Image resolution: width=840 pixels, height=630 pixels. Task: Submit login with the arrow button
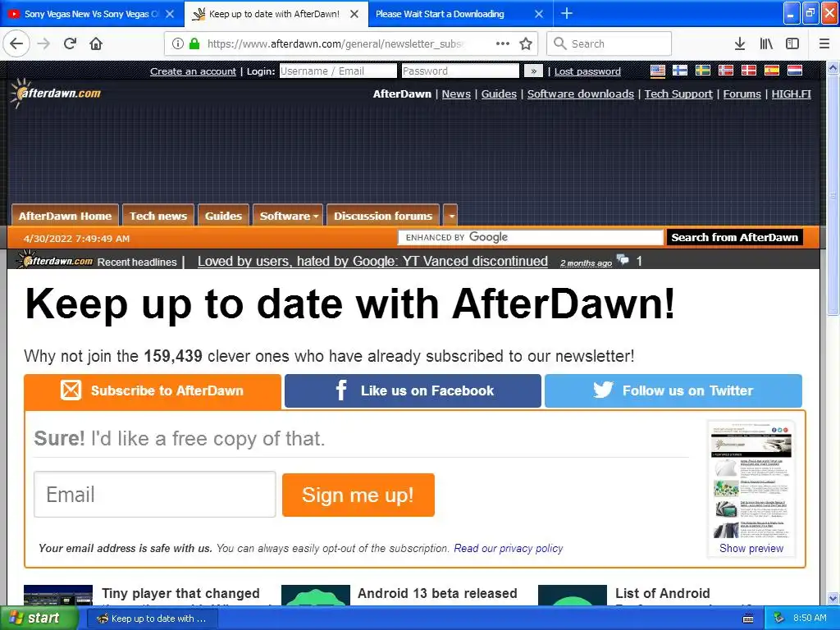tap(533, 71)
